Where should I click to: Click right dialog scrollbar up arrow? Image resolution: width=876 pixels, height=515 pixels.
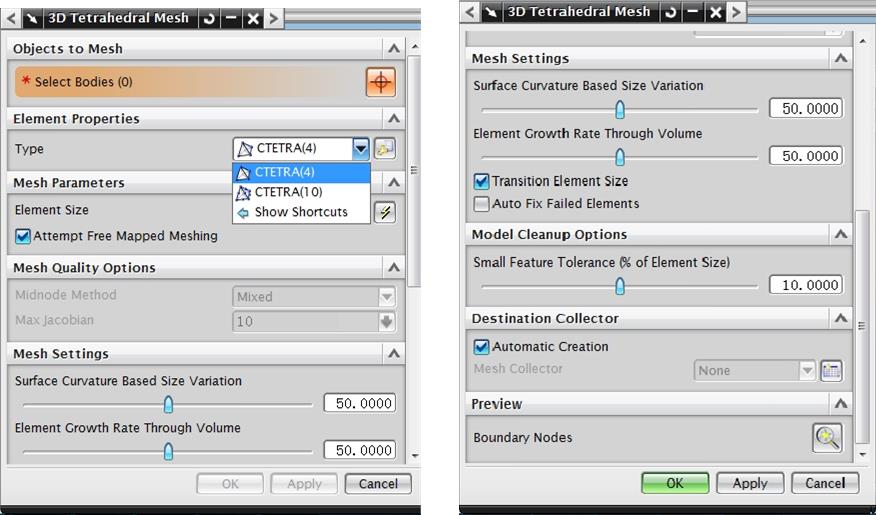coord(864,40)
